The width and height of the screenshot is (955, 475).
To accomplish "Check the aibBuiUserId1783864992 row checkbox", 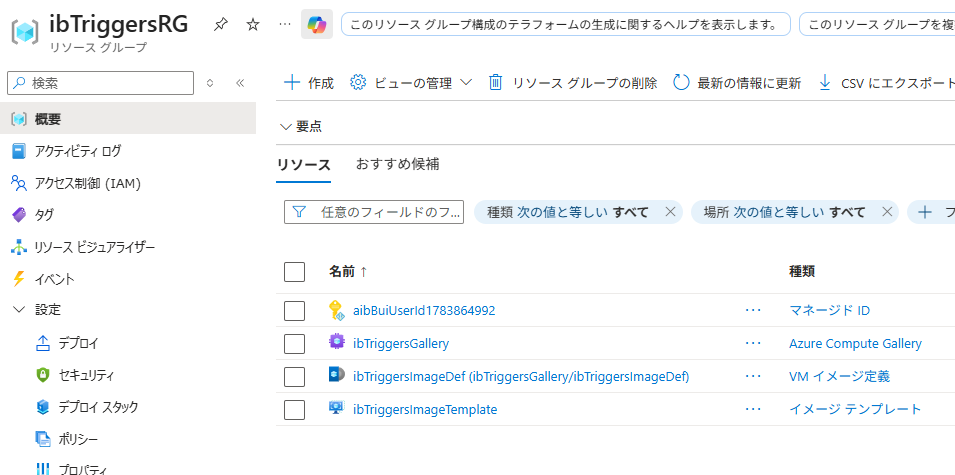I will pos(294,311).
